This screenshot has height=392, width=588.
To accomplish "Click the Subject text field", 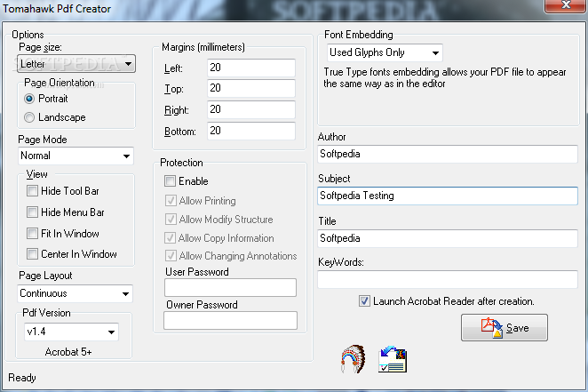I will [x=448, y=196].
